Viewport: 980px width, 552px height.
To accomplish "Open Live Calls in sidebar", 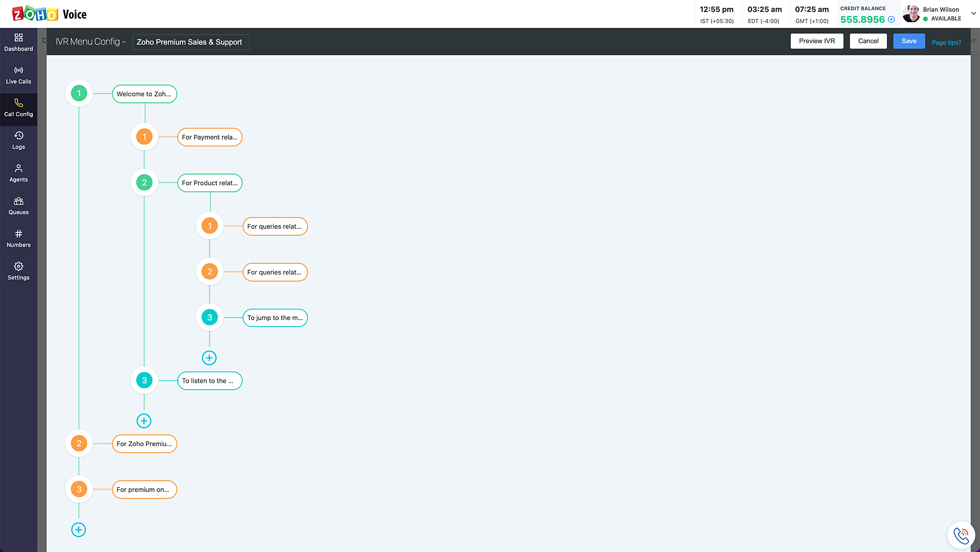I will click(19, 75).
